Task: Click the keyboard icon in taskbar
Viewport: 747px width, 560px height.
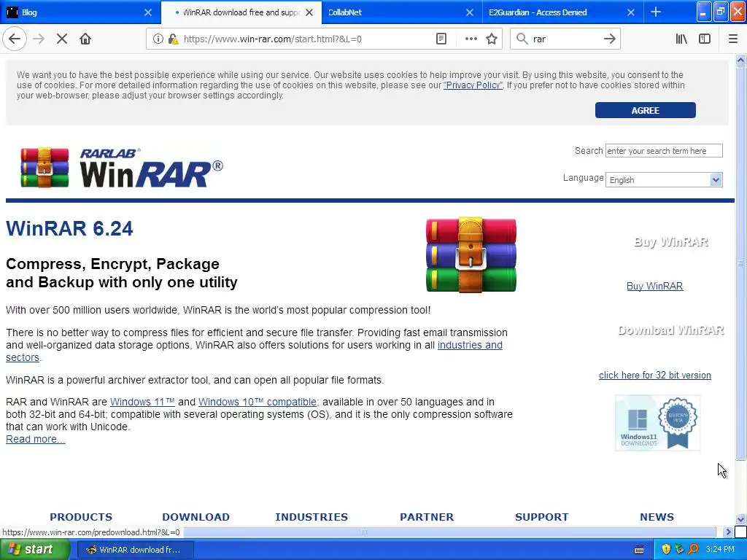Action: (x=639, y=550)
